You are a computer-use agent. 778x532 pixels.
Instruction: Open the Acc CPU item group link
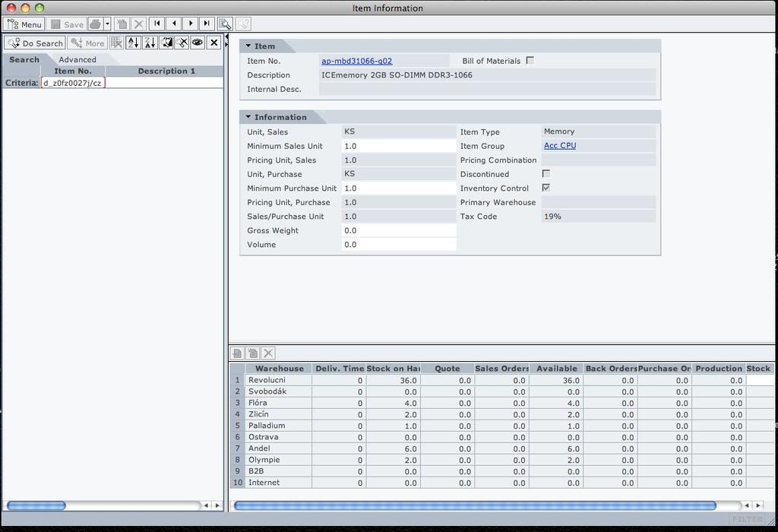click(x=560, y=145)
